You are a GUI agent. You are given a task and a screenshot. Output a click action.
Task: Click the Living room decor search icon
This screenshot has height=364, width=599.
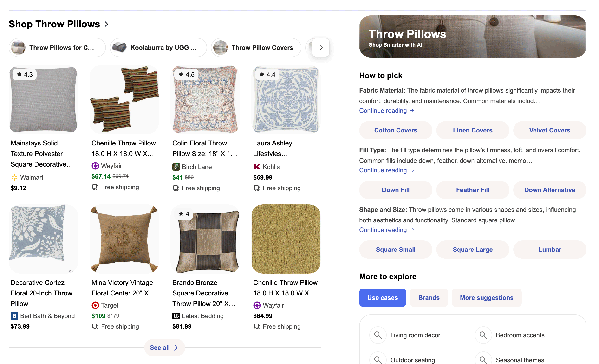pyautogui.click(x=378, y=335)
